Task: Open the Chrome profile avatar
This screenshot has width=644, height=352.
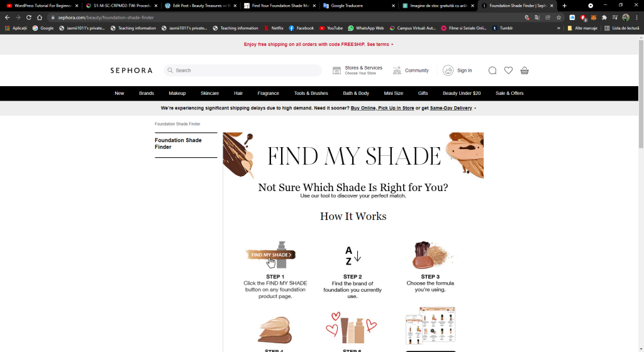Action: [626, 18]
